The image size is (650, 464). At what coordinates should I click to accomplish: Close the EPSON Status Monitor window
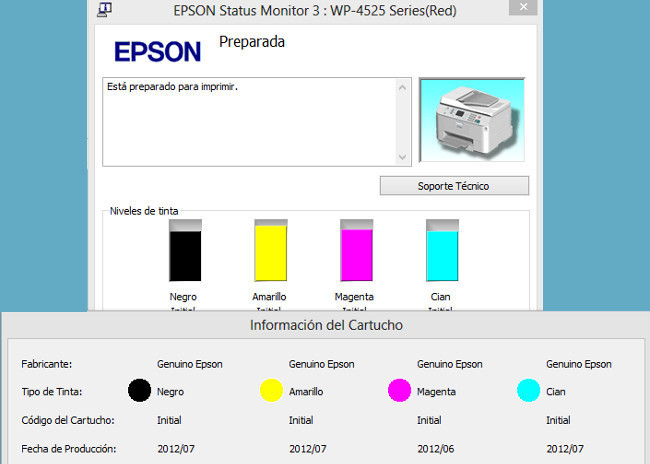(523, 7)
